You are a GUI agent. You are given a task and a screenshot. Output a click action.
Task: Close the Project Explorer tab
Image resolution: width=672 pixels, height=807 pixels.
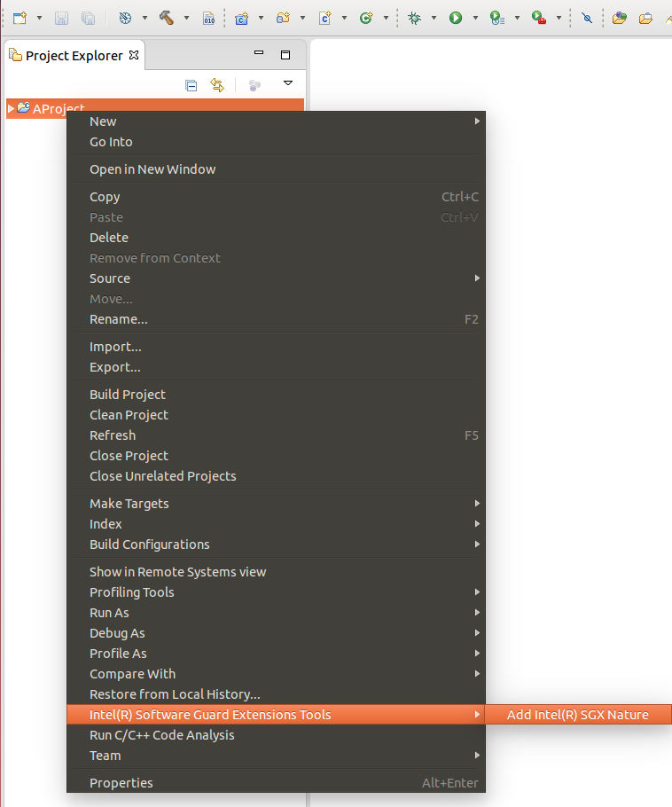tap(134, 55)
